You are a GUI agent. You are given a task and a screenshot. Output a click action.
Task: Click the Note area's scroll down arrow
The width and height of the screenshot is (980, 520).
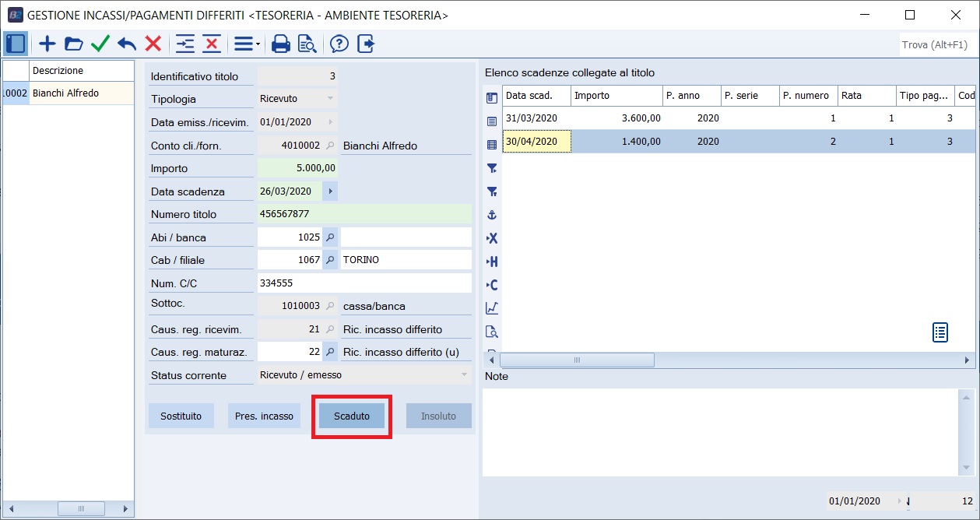[x=967, y=468]
